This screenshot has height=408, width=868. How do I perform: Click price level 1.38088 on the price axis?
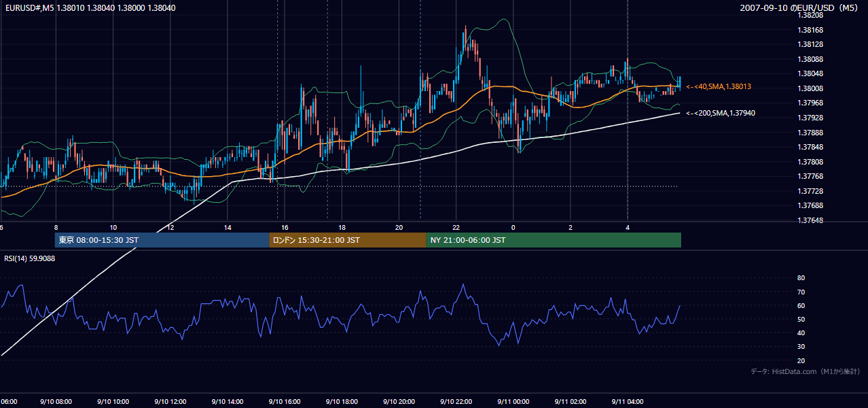(810, 59)
